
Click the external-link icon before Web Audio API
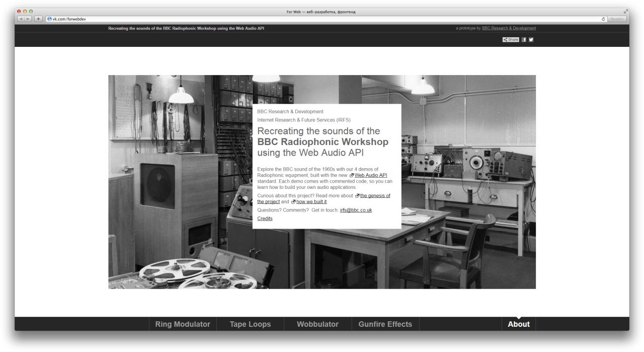352,175
